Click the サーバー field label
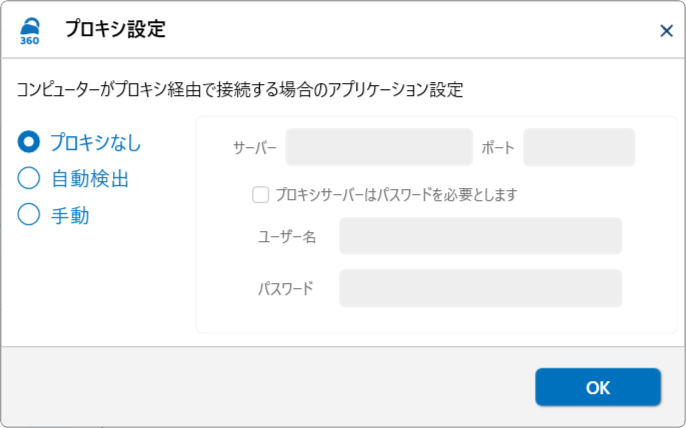The image size is (686, 428). 255,148
